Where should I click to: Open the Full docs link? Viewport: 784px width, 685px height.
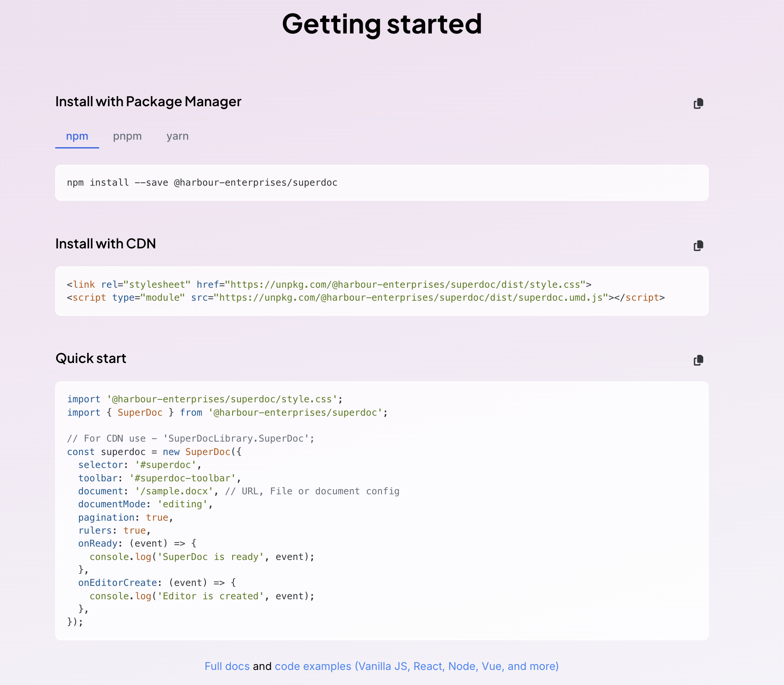pyautogui.click(x=227, y=666)
